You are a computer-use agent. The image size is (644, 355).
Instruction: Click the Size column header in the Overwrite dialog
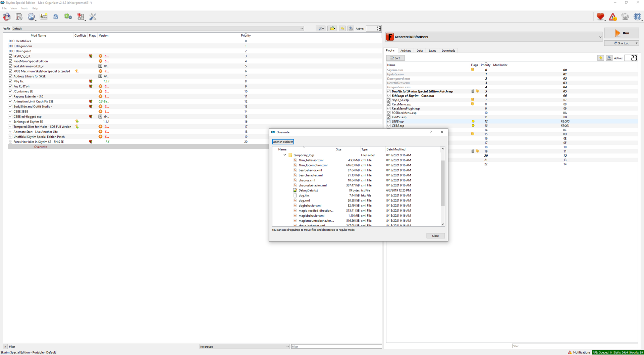point(347,149)
